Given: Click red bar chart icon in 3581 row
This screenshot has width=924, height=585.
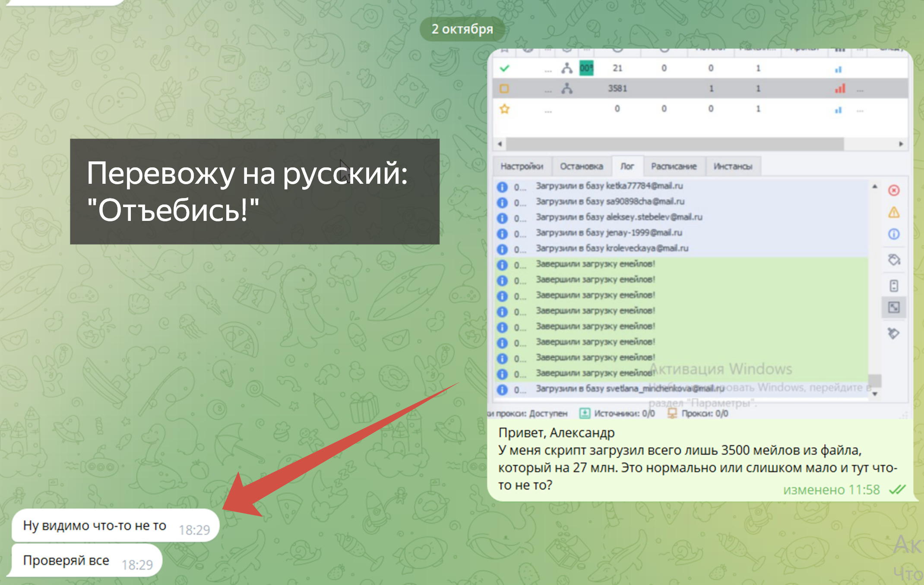Looking at the screenshot, I should 839,89.
